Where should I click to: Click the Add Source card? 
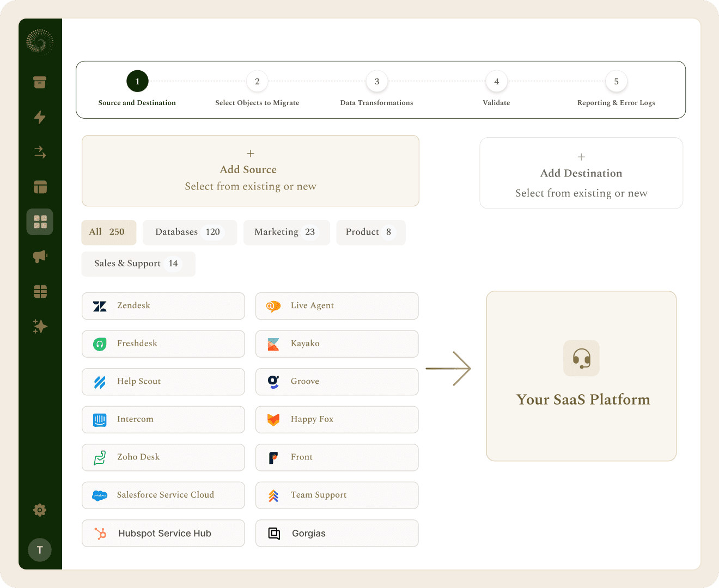pos(251,171)
